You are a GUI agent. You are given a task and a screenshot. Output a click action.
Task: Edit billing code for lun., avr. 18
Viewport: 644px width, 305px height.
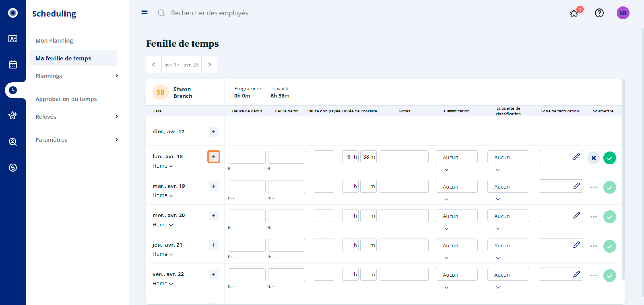coord(576,157)
